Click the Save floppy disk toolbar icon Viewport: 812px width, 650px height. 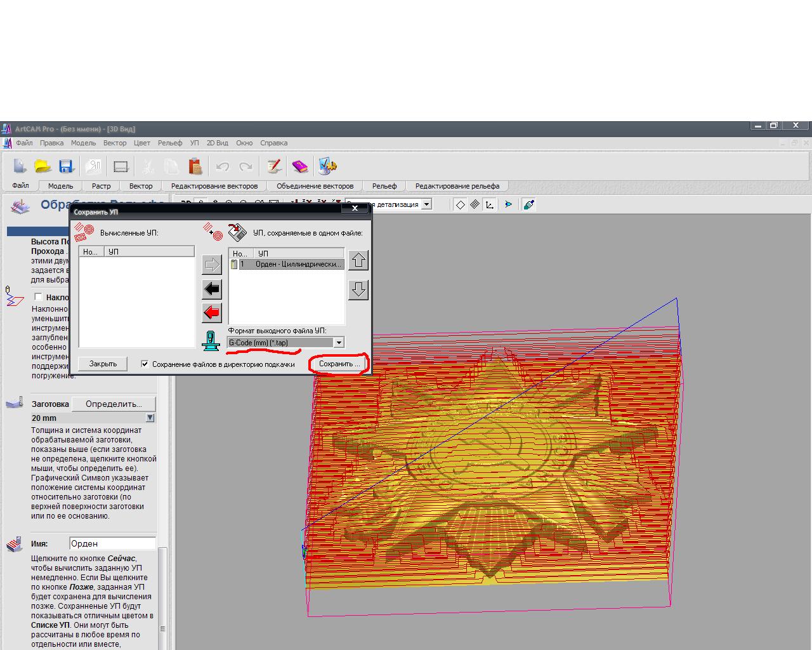[x=66, y=166]
